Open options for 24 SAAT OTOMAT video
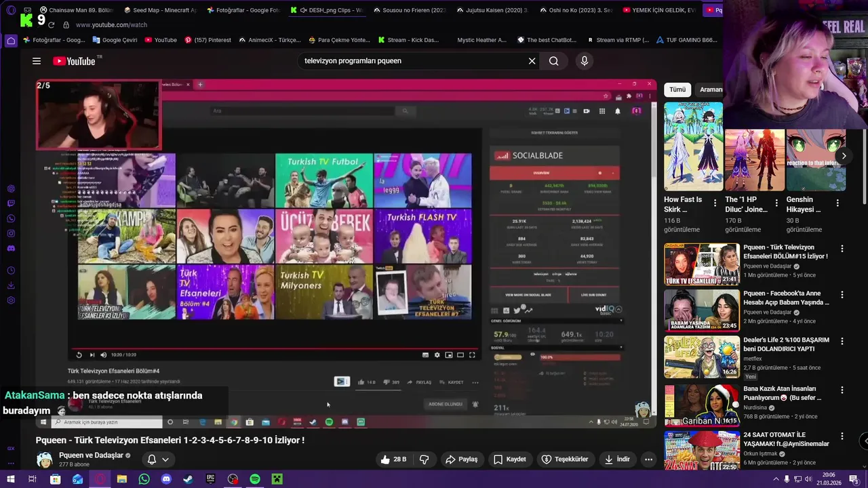The width and height of the screenshot is (868, 488). (842, 436)
